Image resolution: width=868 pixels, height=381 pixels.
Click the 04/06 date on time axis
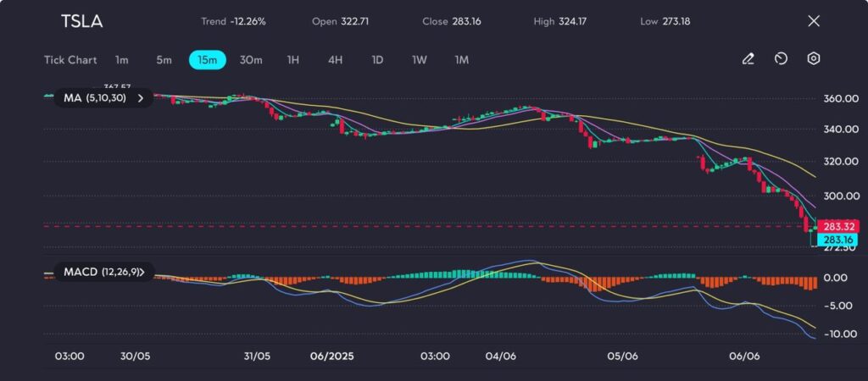point(503,356)
